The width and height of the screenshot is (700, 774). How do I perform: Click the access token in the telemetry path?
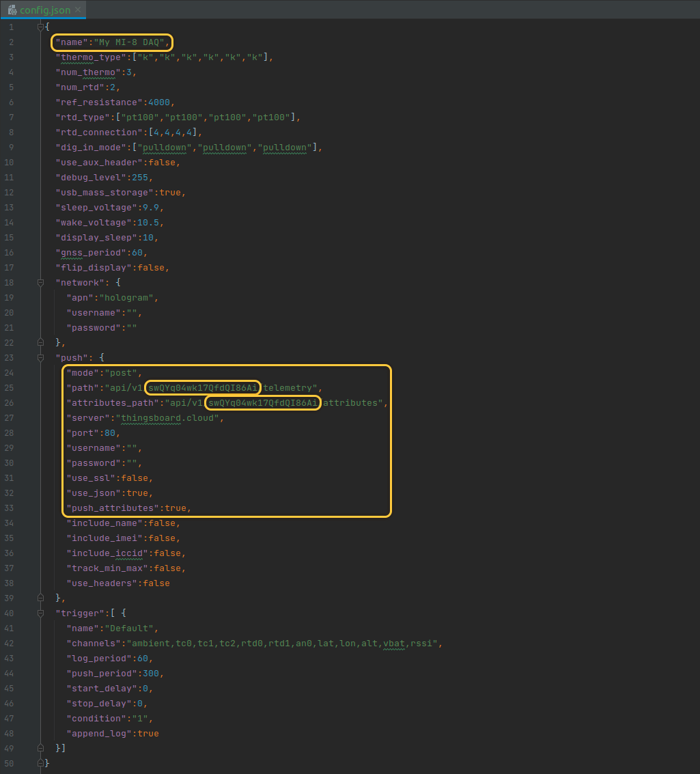[204, 387]
